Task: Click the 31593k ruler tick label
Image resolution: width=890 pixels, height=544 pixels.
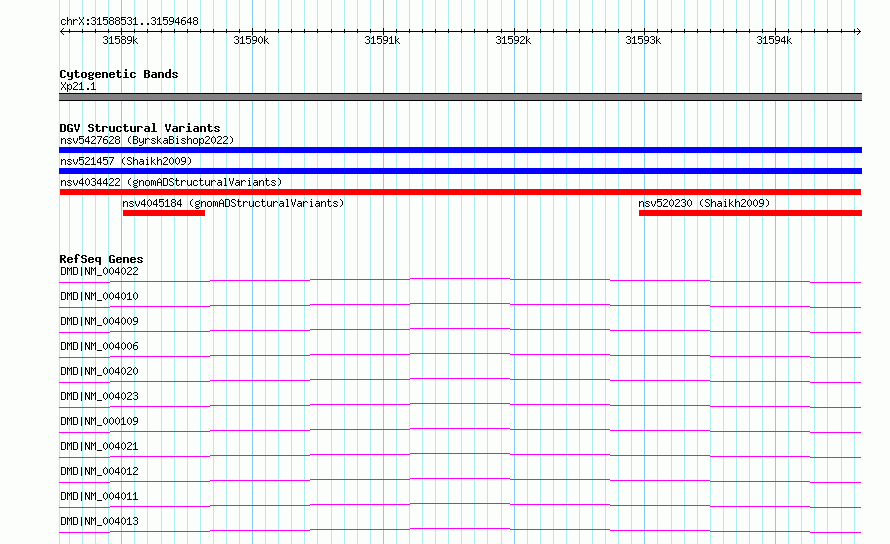Action: click(643, 40)
